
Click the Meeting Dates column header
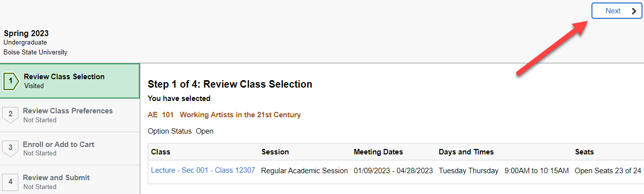pyautogui.click(x=378, y=152)
